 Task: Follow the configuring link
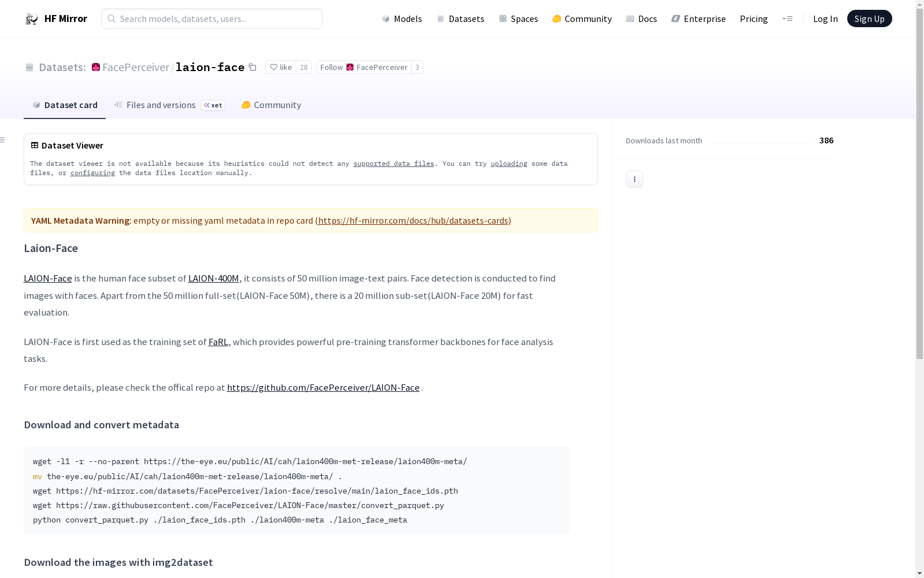(92, 173)
